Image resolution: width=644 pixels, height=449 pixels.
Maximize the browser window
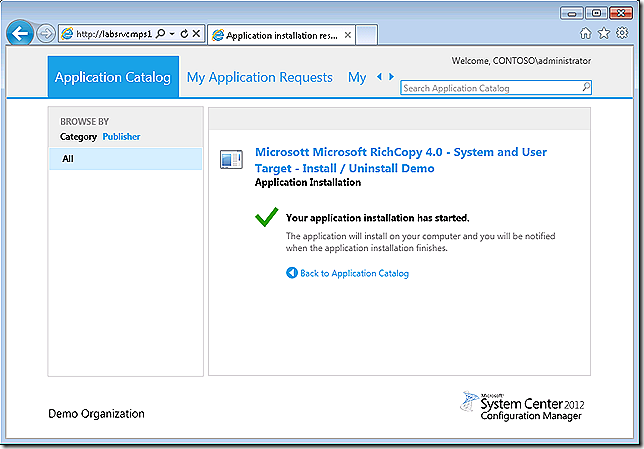point(596,14)
